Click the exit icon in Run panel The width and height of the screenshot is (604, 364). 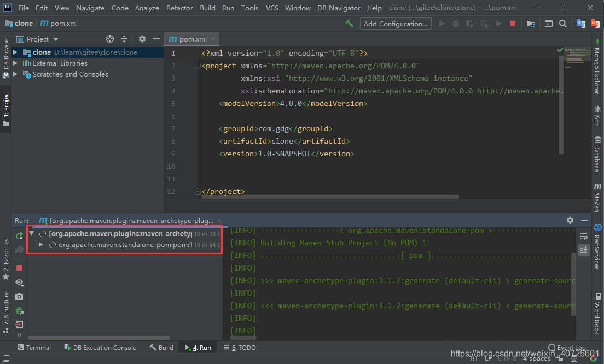(19, 325)
